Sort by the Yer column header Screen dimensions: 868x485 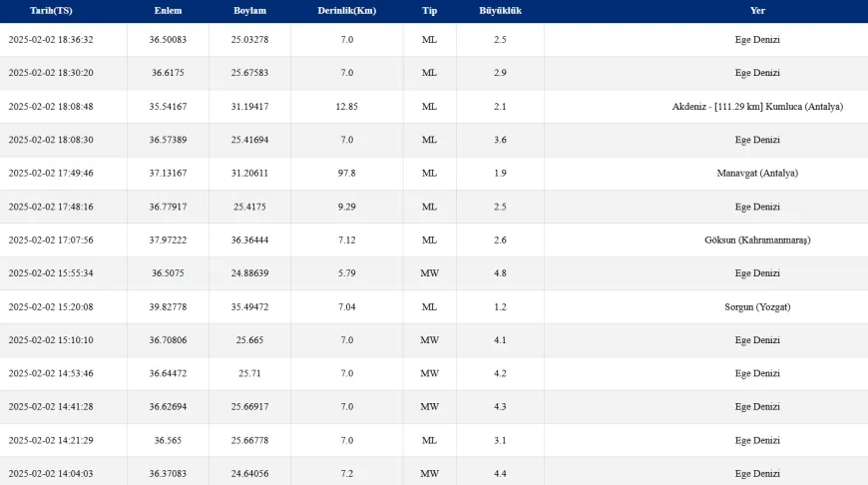(757, 11)
